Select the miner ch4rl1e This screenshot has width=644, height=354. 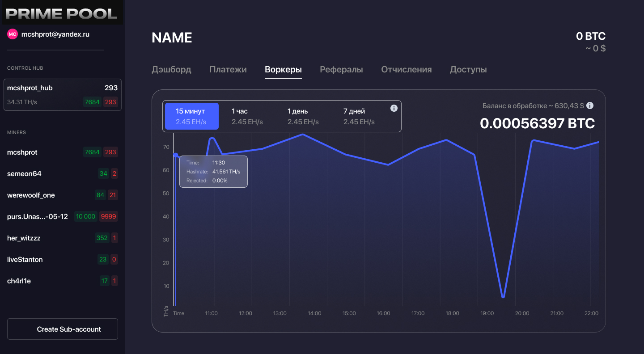18,281
